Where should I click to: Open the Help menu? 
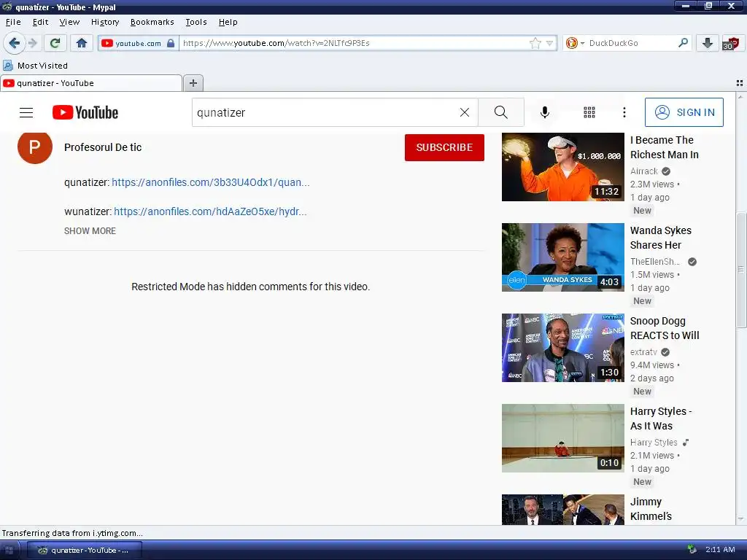tap(228, 22)
